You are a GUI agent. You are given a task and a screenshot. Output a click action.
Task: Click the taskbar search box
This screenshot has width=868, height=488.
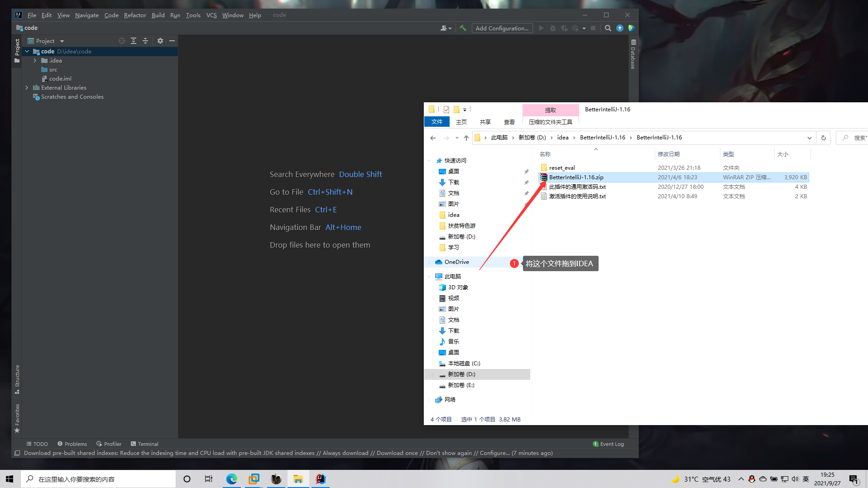click(98, 479)
